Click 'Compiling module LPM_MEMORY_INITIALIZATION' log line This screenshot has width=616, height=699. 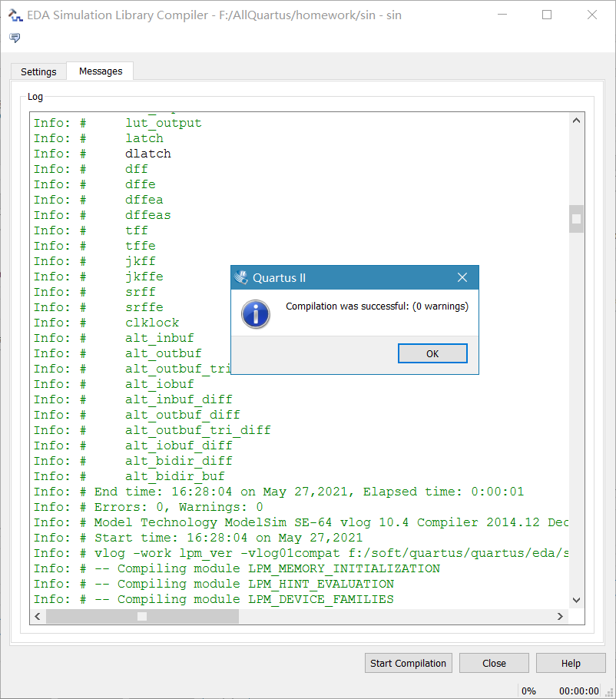coord(267,569)
